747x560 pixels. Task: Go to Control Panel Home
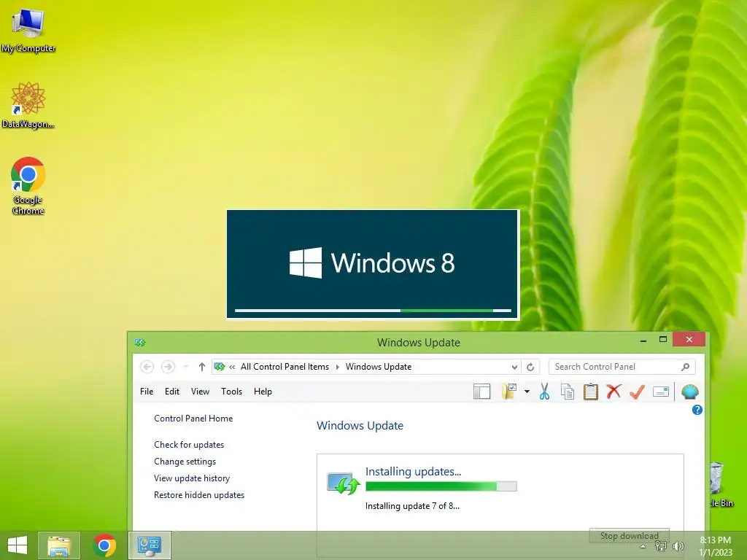click(x=193, y=419)
